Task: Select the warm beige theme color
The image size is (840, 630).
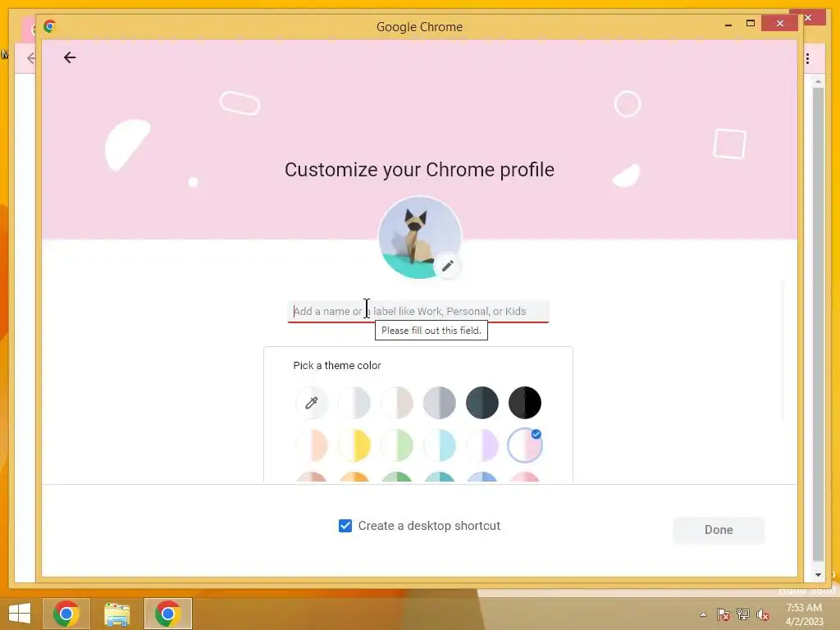Action: coord(397,402)
